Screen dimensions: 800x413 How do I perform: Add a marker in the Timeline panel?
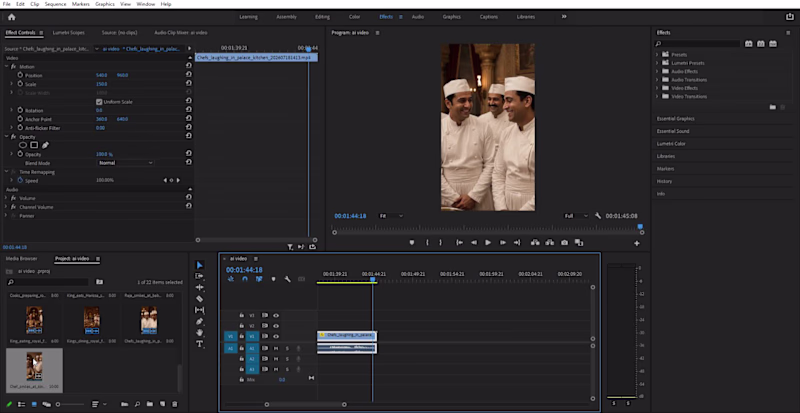coord(273,279)
